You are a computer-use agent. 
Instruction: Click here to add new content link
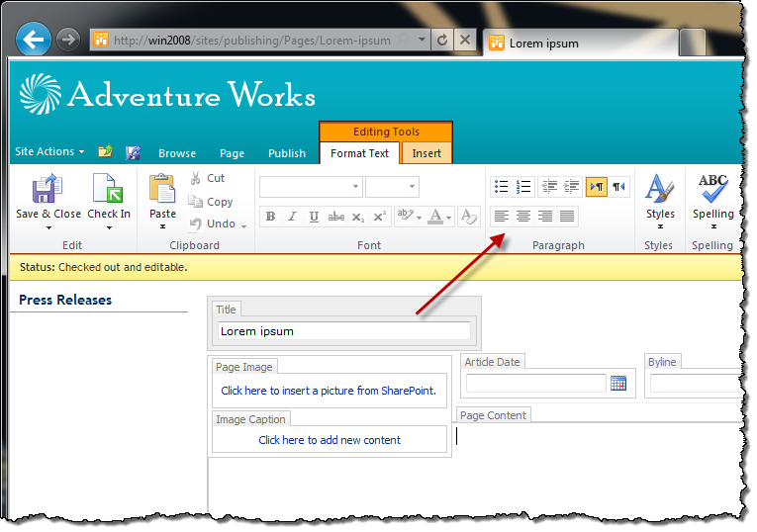click(330, 440)
